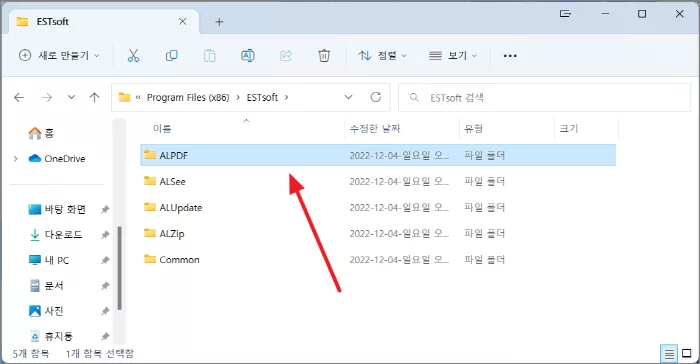700x364 pixels.
Task: Unpin Pictures (사진) pin icon
Action: click(x=105, y=311)
